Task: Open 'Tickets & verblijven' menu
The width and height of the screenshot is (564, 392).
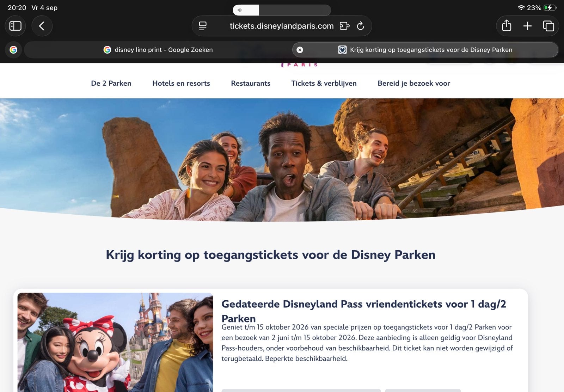Action: coord(324,83)
